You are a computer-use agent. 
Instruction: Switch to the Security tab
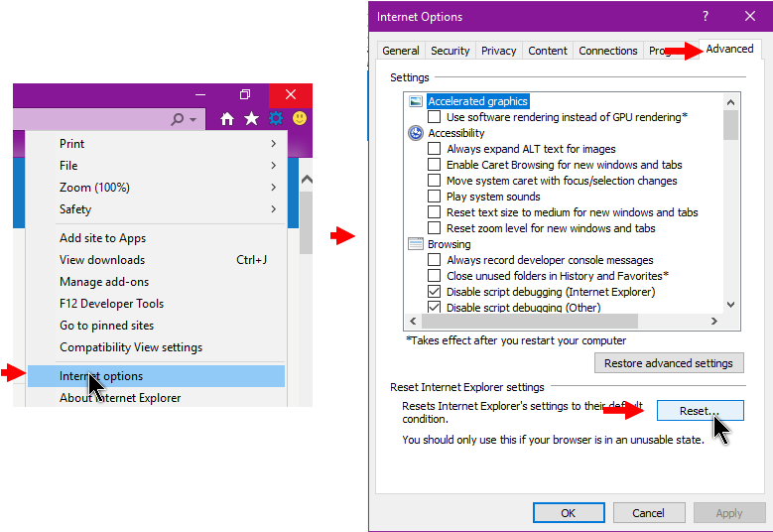451,51
